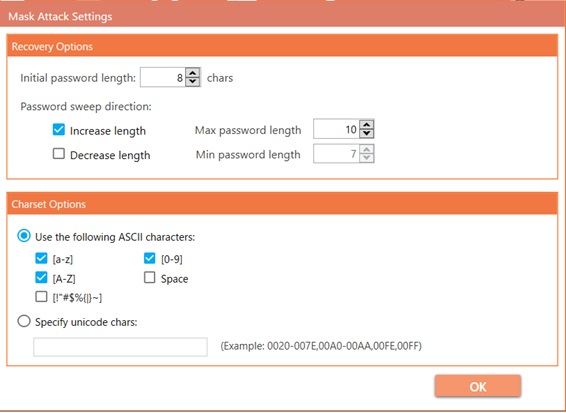Viewport: 566px width, 413px height.
Task: Increase initial password length with up arrow
Action: (x=193, y=73)
